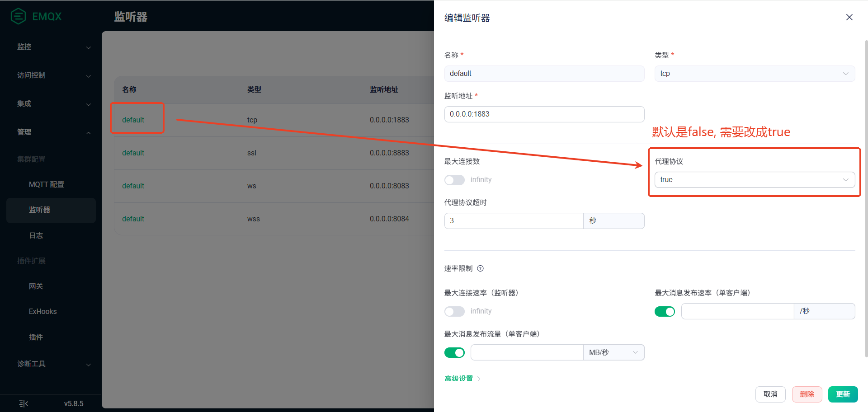Click the 0.0.0.0:8084 address cell
The height and width of the screenshot is (412, 868).
(x=389, y=219)
